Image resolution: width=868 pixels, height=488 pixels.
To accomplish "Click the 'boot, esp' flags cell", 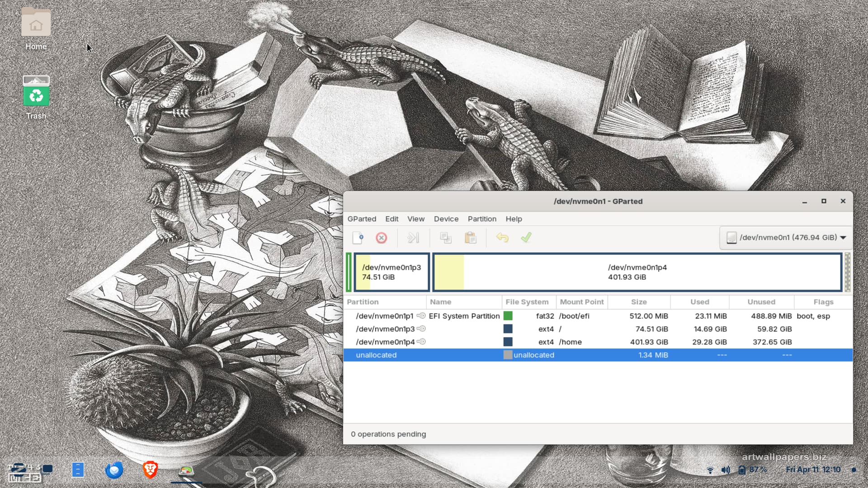I will pyautogui.click(x=813, y=316).
